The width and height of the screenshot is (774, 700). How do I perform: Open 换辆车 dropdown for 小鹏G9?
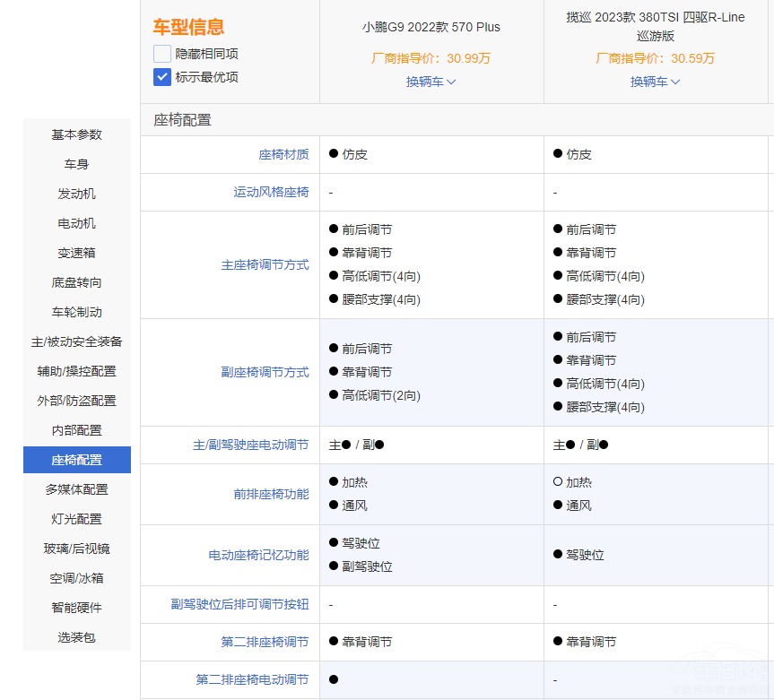click(x=431, y=82)
